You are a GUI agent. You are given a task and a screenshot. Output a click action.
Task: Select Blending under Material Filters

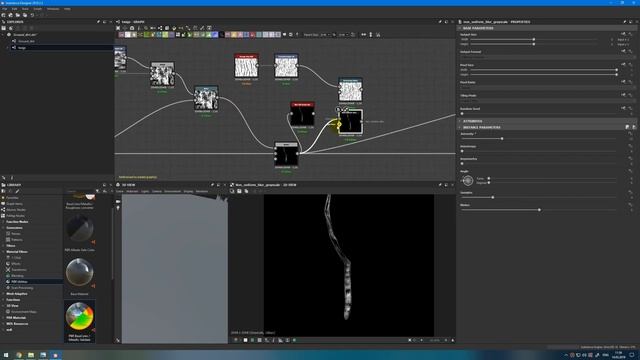click(x=17, y=276)
